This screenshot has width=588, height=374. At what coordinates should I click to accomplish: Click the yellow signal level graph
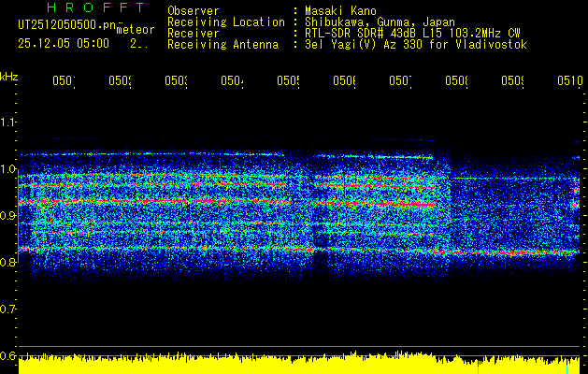[x=299, y=363]
